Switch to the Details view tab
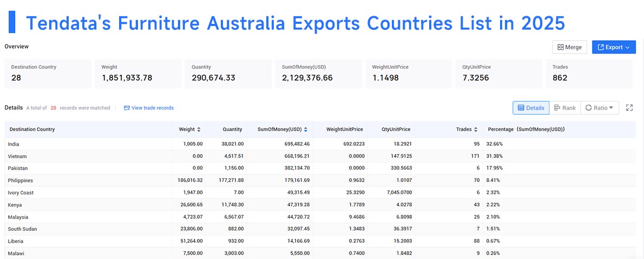644x259 pixels. point(531,108)
